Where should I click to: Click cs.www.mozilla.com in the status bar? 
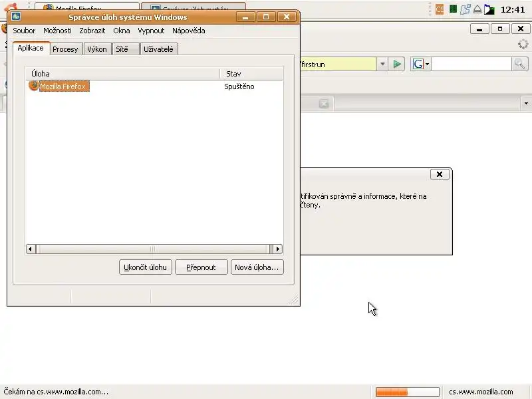[481, 392]
